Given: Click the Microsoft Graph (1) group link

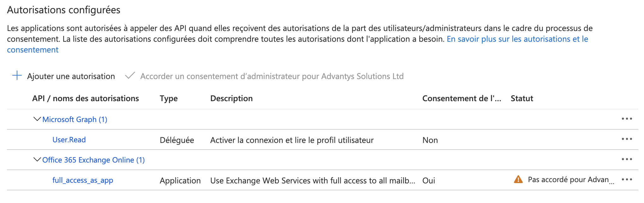Looking at the screenshot, I should coord(75,120).
